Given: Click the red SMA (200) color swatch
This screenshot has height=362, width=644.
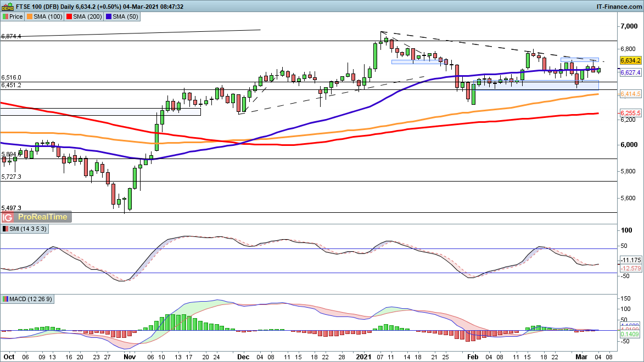Looking at the screenshot, I should 70,17.
